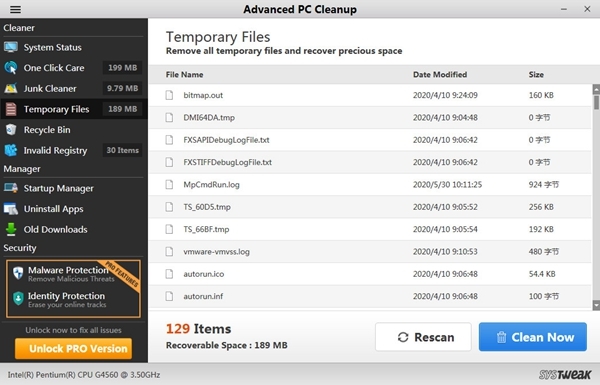Select the FXSAPIDebugLogFile.txt file name
This screenshot has width=600, height=385.
pos(226,140)
